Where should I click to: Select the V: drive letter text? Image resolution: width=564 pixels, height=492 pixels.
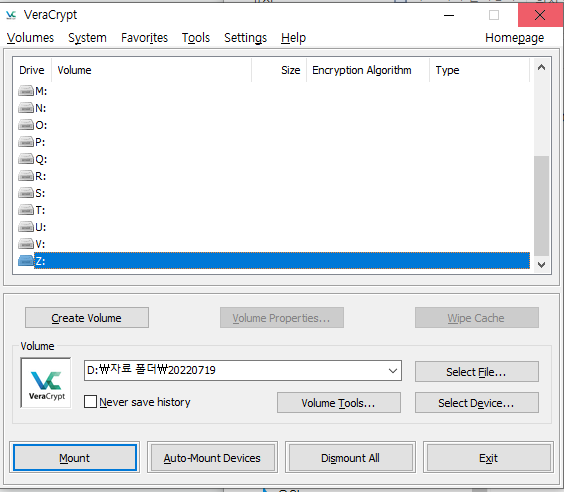click(x=40, y=245)
